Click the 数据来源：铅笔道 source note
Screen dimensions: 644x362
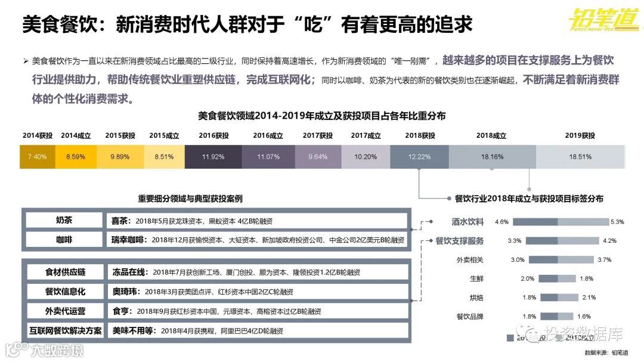click(606, 352)
